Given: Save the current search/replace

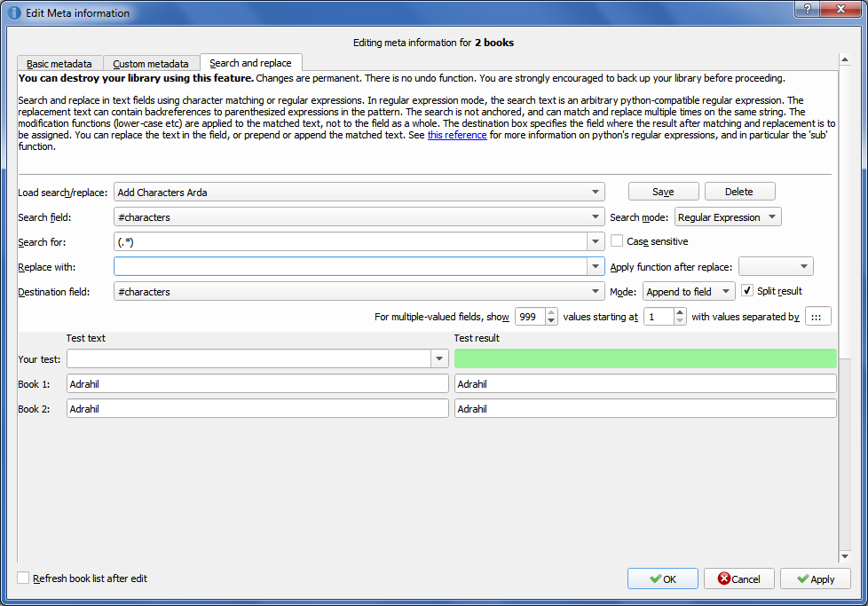Looking at the screenshot, I should click(663, 192).
